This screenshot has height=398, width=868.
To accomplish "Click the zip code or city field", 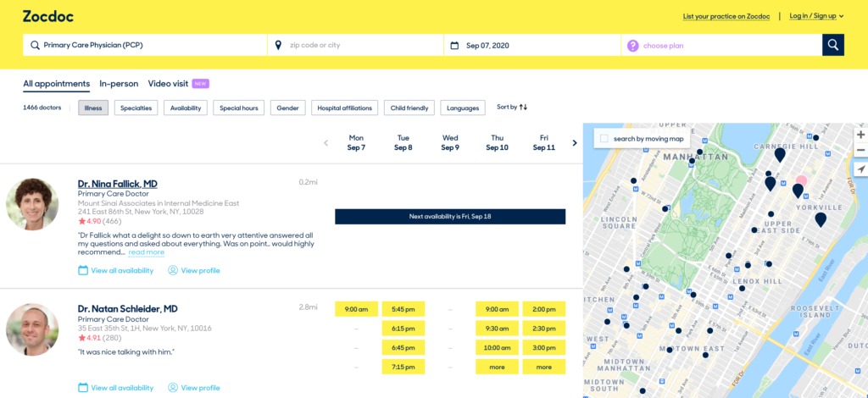I will click(355, 45).
